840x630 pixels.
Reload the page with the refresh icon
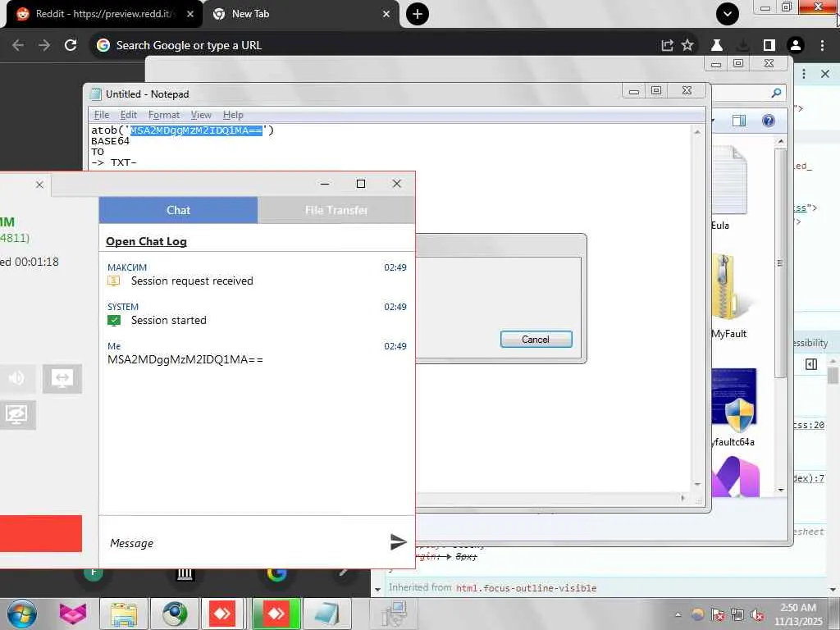pos(71,45)
